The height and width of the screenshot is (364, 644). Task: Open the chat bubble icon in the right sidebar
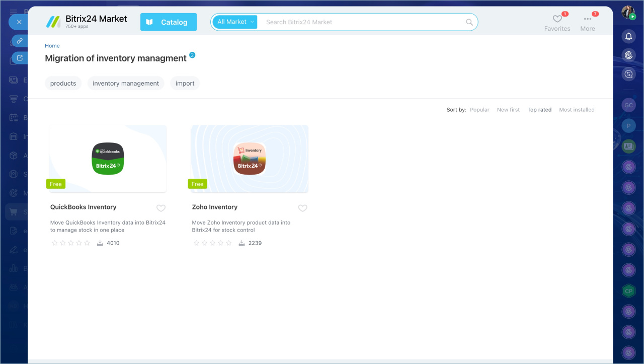pos(628,75)
